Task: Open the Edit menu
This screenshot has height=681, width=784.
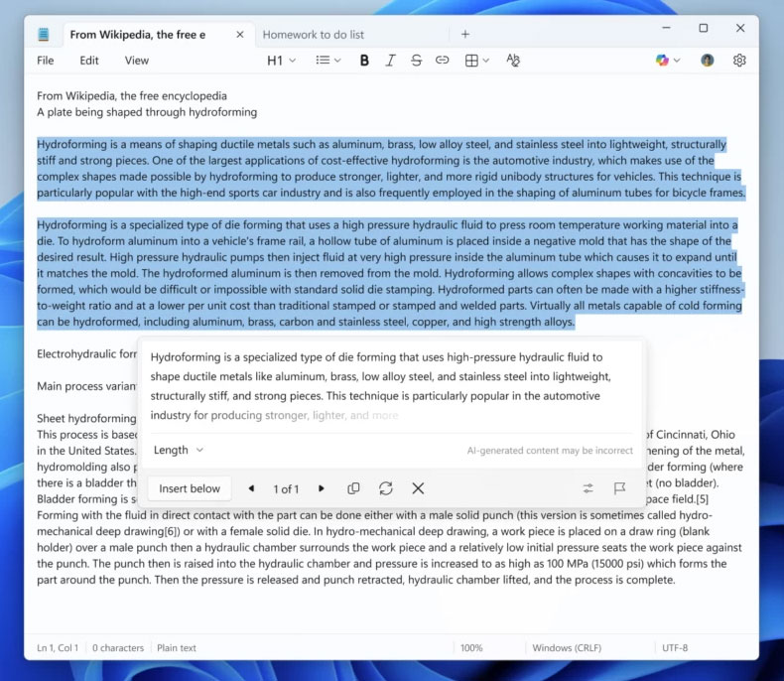Action: click(89, 61)
